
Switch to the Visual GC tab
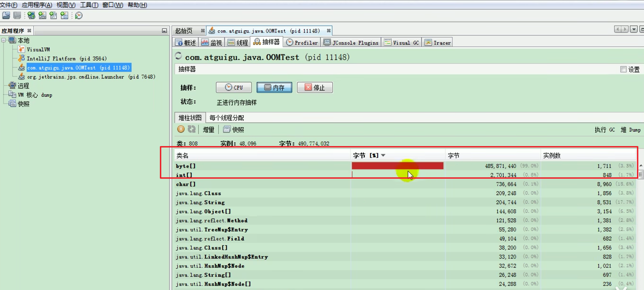(402, 43)
